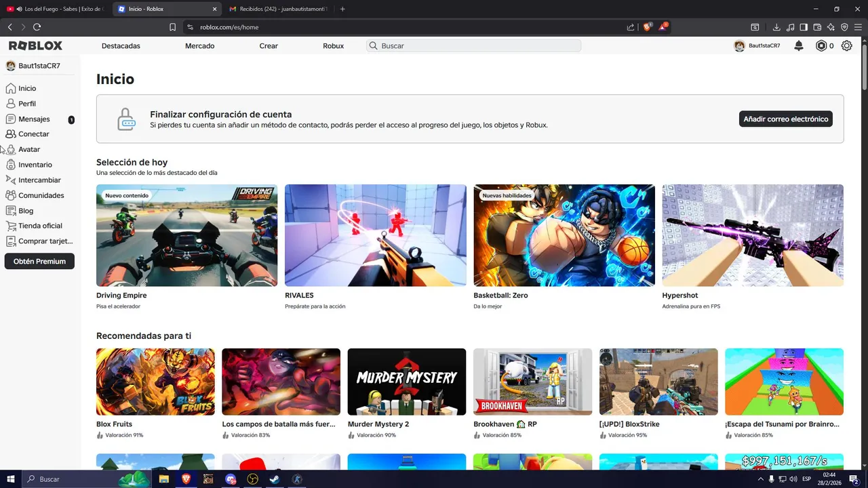Click the Obtén Premium button
The height and width of the screenshot is (488, 868).
coord(39,261)
